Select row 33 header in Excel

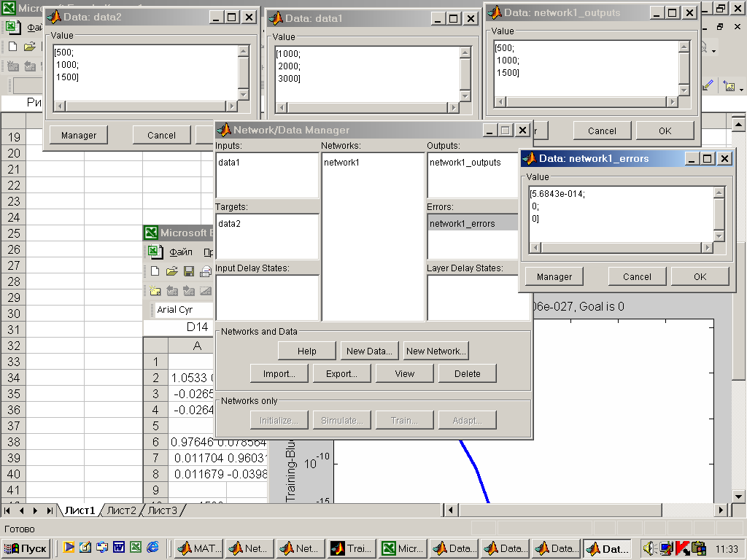point(14,362)
